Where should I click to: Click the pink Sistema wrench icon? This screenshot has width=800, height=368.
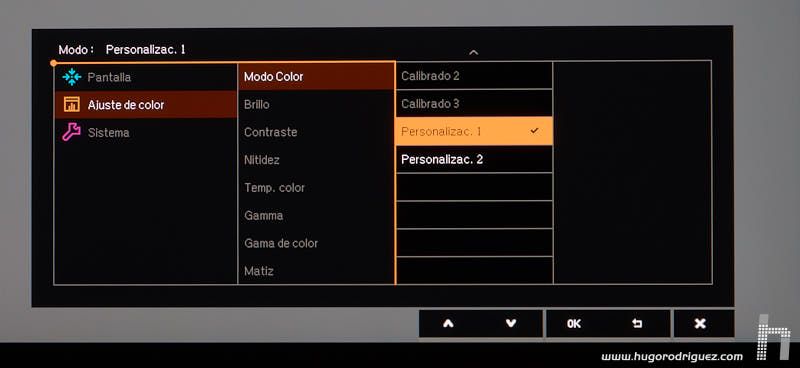coord(71,132)
